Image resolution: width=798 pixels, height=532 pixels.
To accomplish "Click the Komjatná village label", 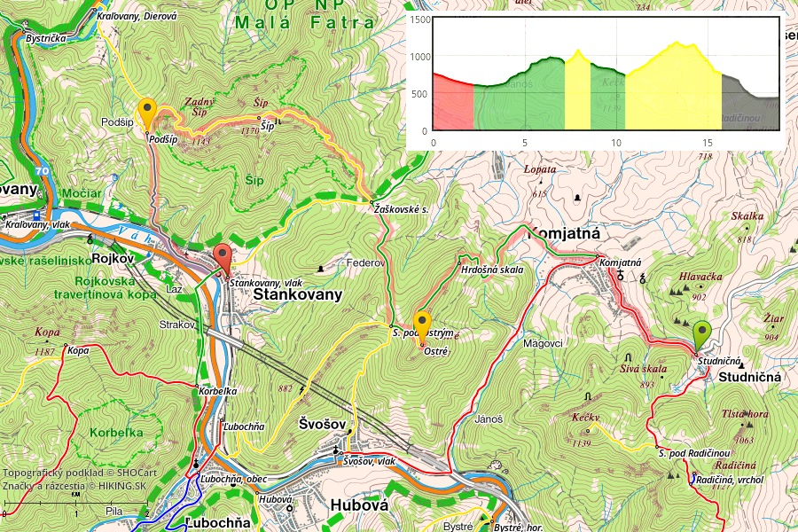I will 564,234.
